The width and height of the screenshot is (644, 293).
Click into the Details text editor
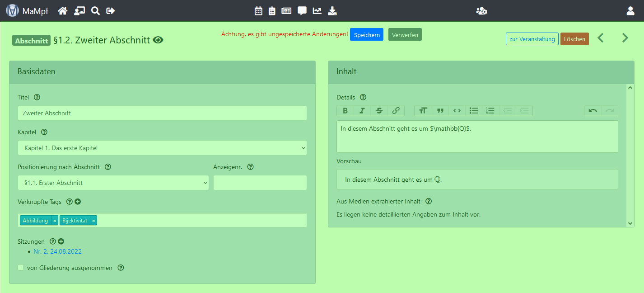tap(477, 137)
